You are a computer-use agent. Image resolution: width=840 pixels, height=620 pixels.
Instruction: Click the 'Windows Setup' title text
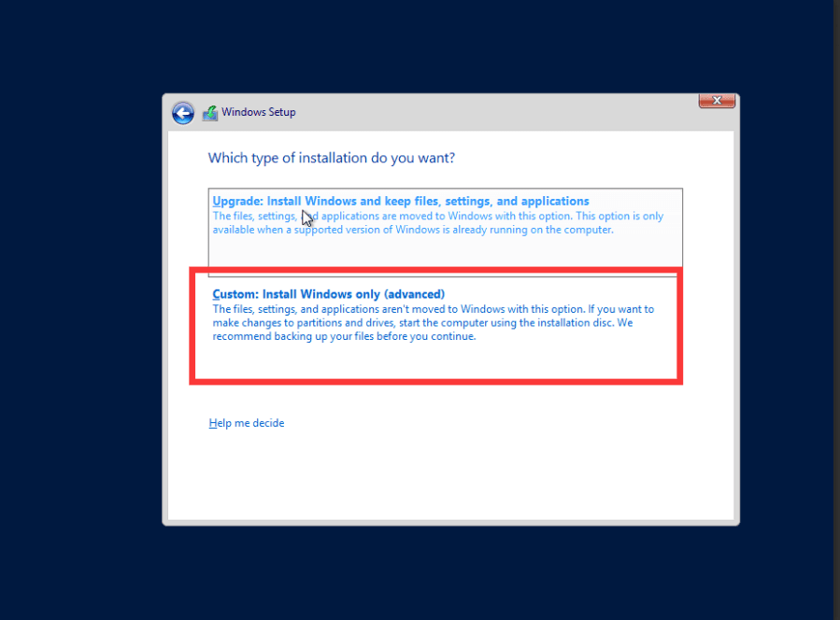259,112
